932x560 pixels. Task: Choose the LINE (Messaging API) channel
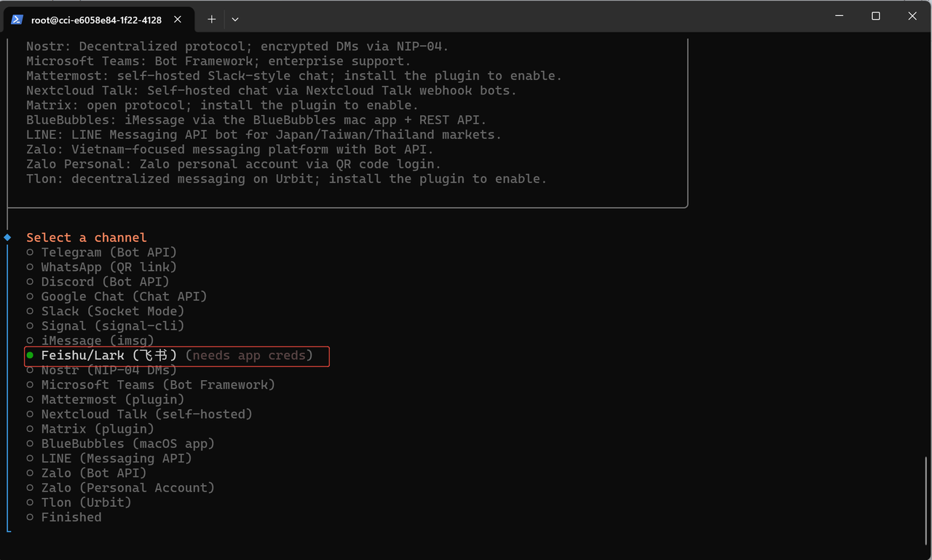point(116,458)
